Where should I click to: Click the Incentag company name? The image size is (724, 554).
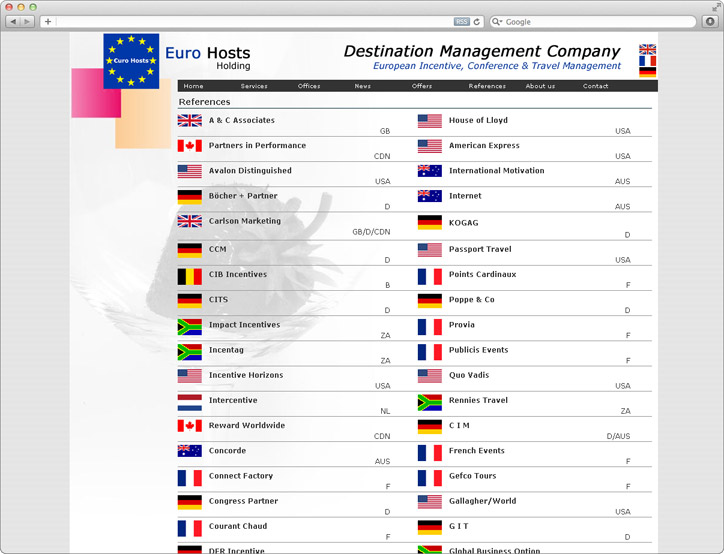tap(226, 350)
